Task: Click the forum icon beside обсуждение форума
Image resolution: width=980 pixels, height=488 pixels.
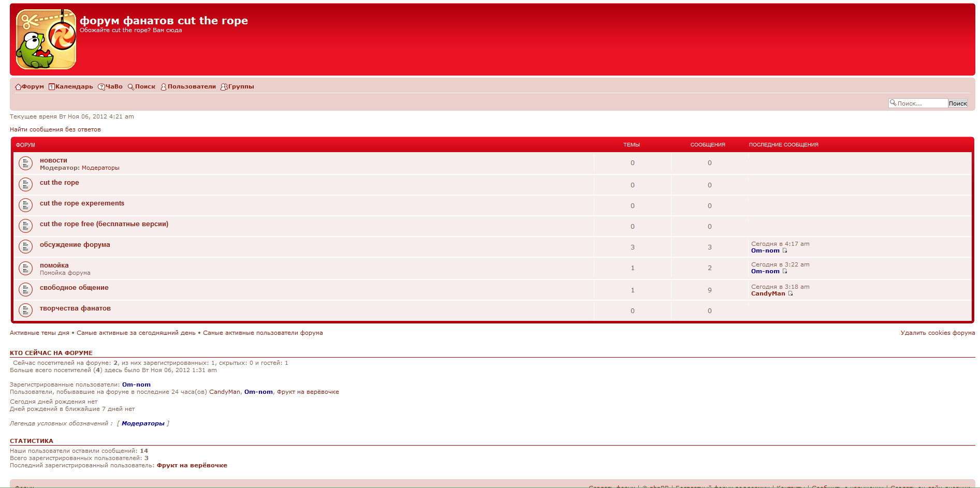Action: (25, 247)
